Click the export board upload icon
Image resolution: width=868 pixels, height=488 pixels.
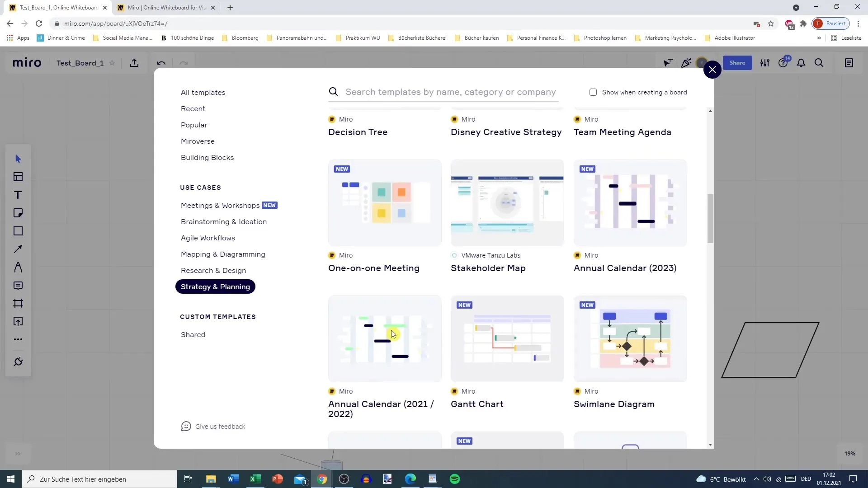tap(134, 63)
